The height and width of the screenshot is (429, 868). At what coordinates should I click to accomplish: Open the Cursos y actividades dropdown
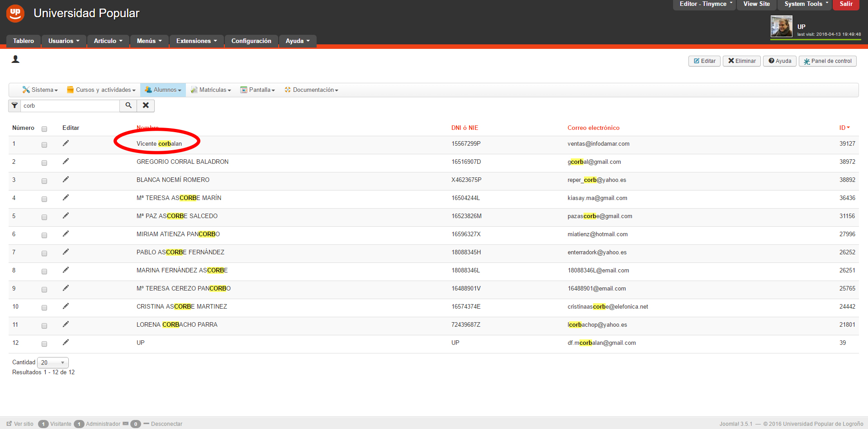[x=101, y=90]
